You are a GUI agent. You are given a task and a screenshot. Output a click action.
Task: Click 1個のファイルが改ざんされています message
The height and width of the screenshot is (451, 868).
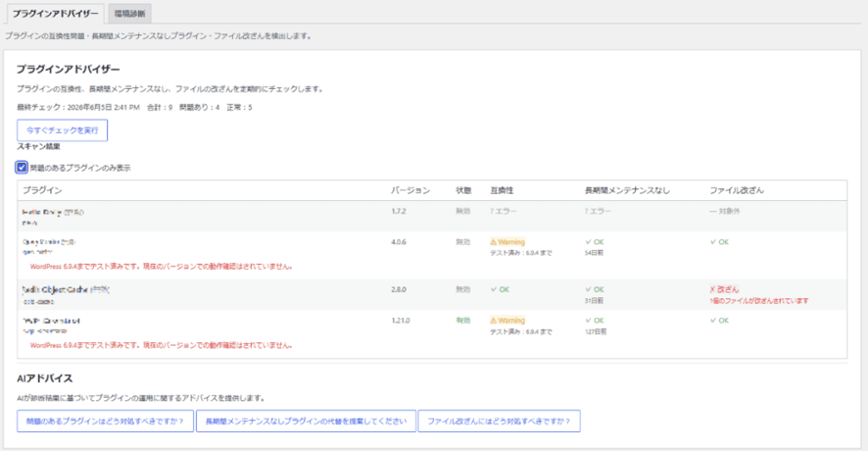(759, 301)
